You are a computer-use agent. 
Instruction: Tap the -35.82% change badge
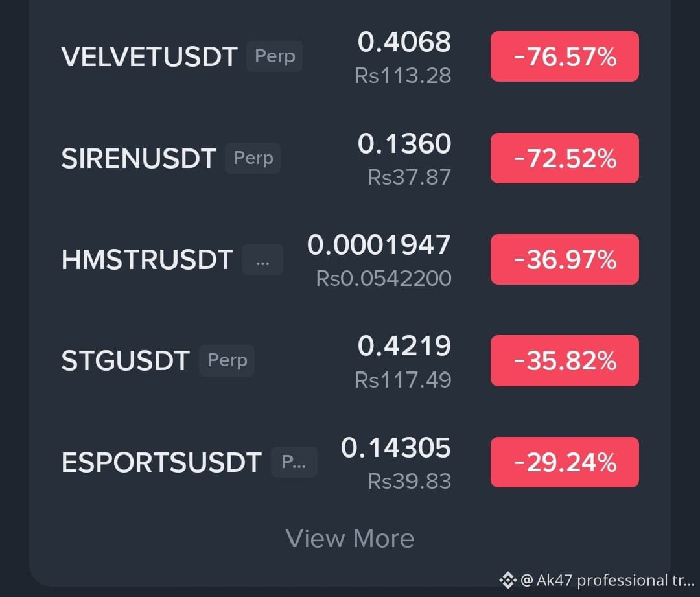(x=565, y=361)
